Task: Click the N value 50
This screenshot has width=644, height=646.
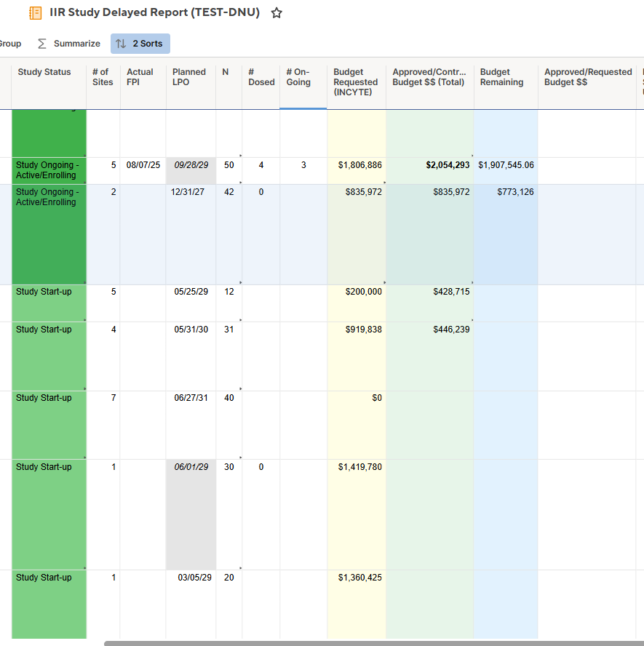Action: tap(228, 165)
